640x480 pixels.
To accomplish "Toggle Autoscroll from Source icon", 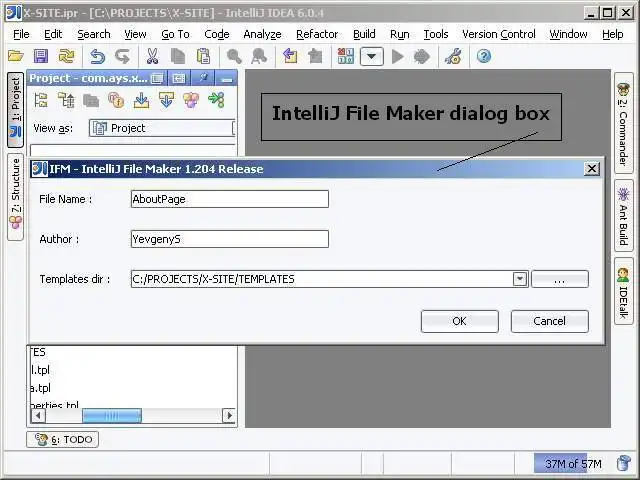I will pyautogui.click(x=166, y=100).
